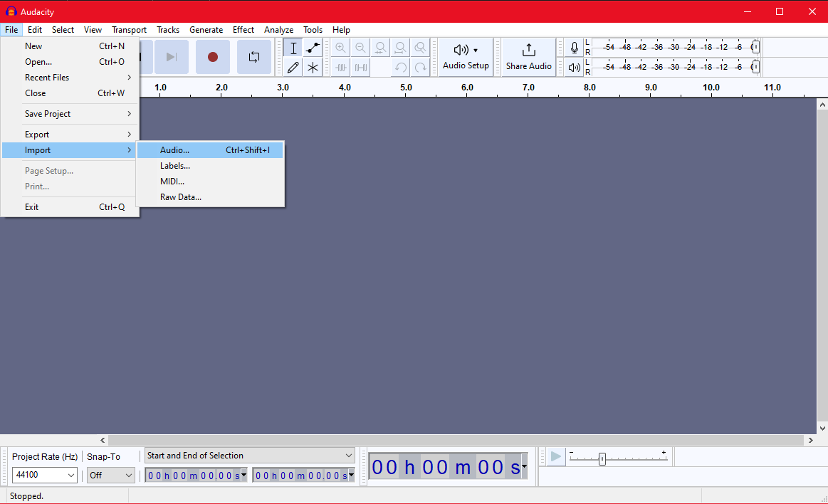Viewport: 828px width, 504px height.
Task: Adjust the recording level slider knob
Action: (755, 47)
